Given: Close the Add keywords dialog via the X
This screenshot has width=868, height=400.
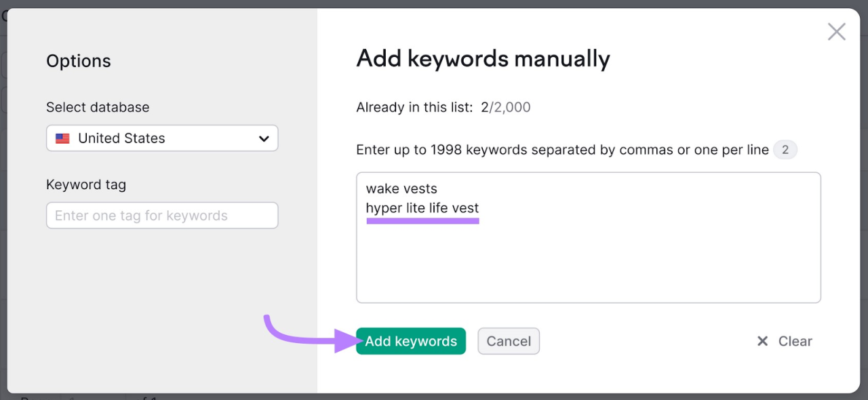Looking at the screenshot, I should (836, 31).
